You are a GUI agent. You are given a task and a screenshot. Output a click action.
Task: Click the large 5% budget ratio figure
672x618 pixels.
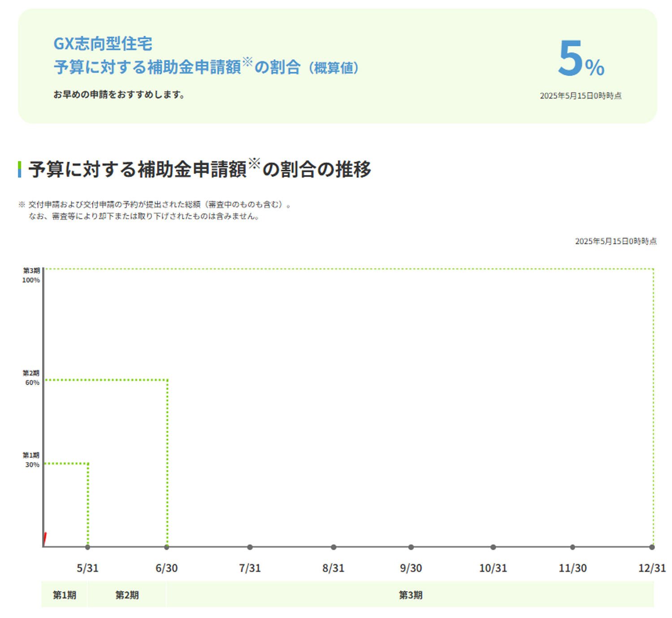click(580, 60)
